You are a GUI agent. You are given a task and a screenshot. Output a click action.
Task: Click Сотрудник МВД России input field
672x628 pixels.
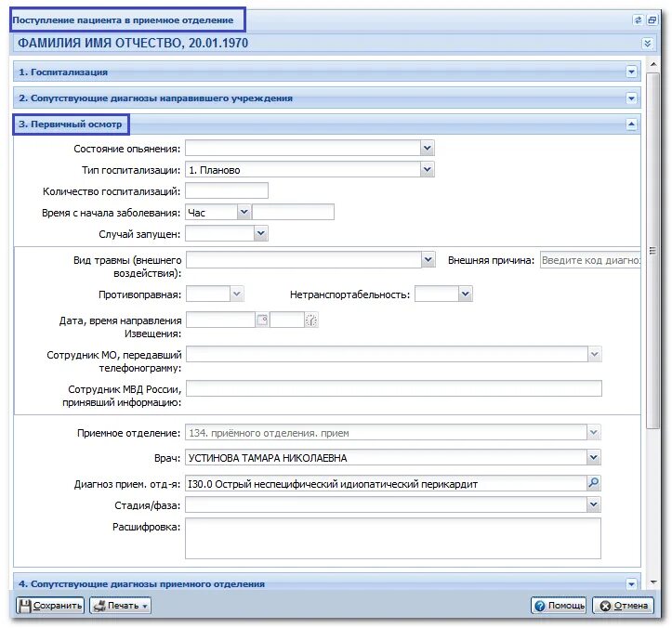tap(394, 388)
